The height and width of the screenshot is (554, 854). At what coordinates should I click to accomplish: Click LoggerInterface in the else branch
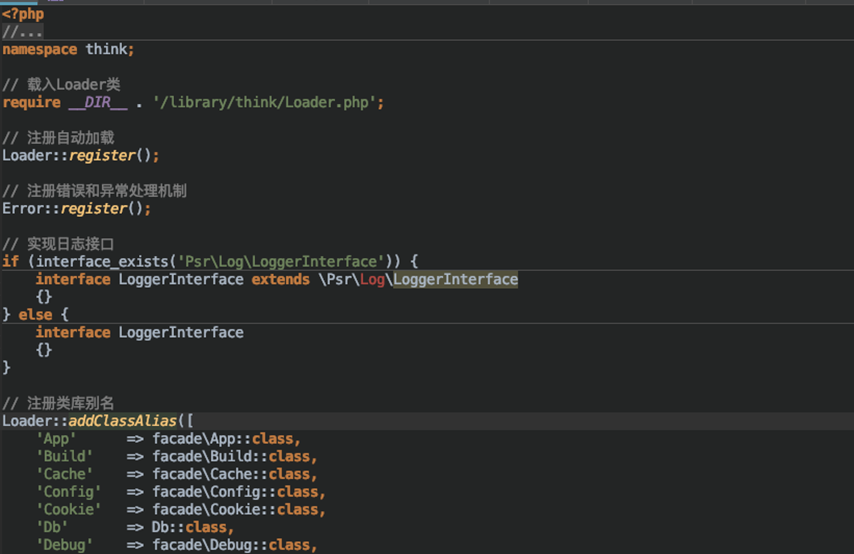(x=181, y=332)
